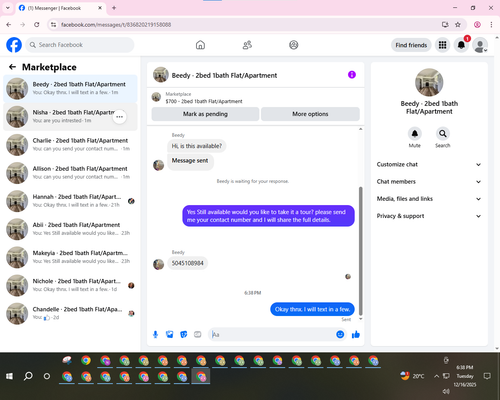Open the Makeyia conversation
Image resolution: width=500 pixels, height=400 pixels.
[x=70, y=257]
